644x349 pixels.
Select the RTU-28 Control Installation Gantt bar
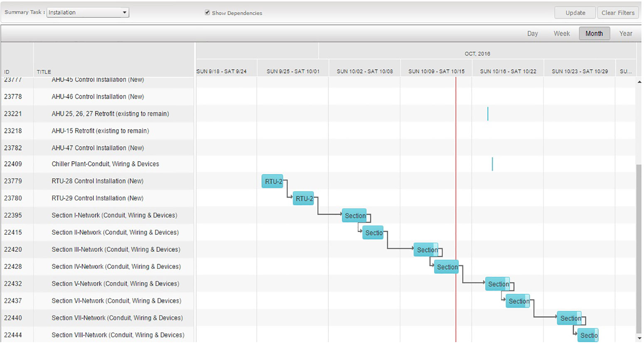tap(272, 181)
